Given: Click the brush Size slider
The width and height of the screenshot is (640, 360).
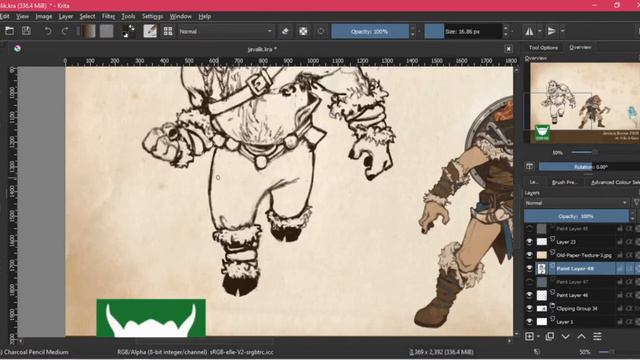Looking at the screenshot, I should pyautogui.click(x=463, y=31).
